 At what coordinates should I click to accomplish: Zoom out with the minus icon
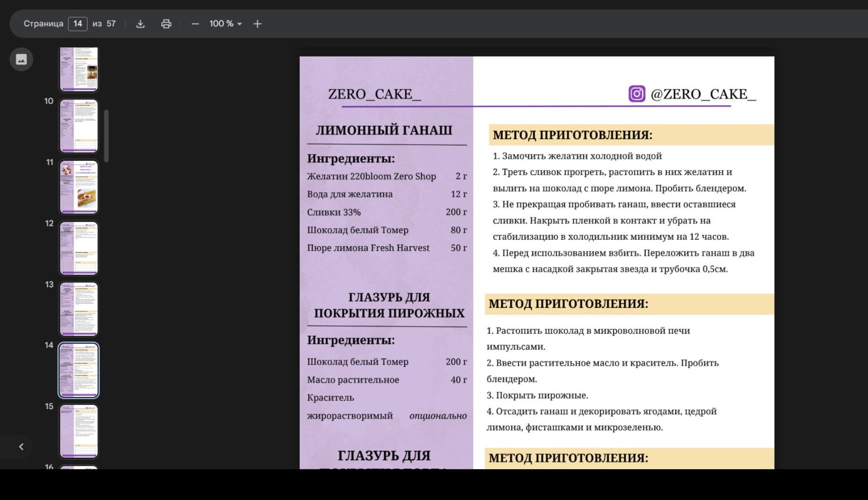[x=195, y=24]
